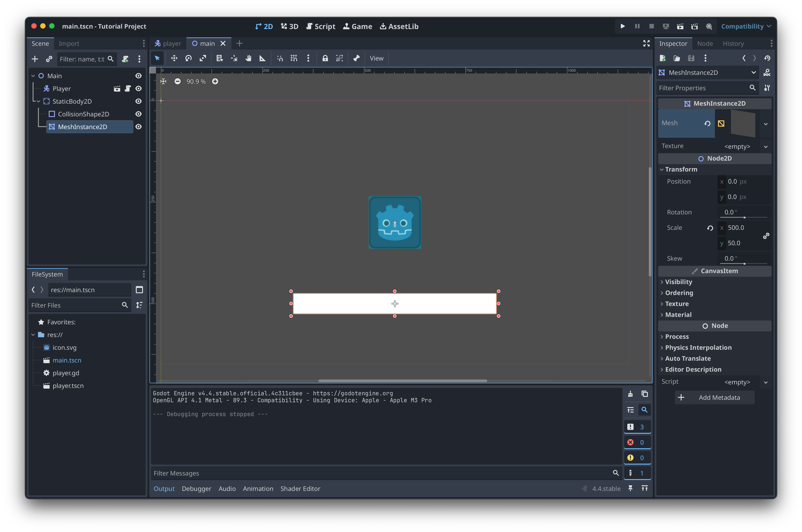
Task: Hide the Player node visibility
Action: click(x=139, y=88)
